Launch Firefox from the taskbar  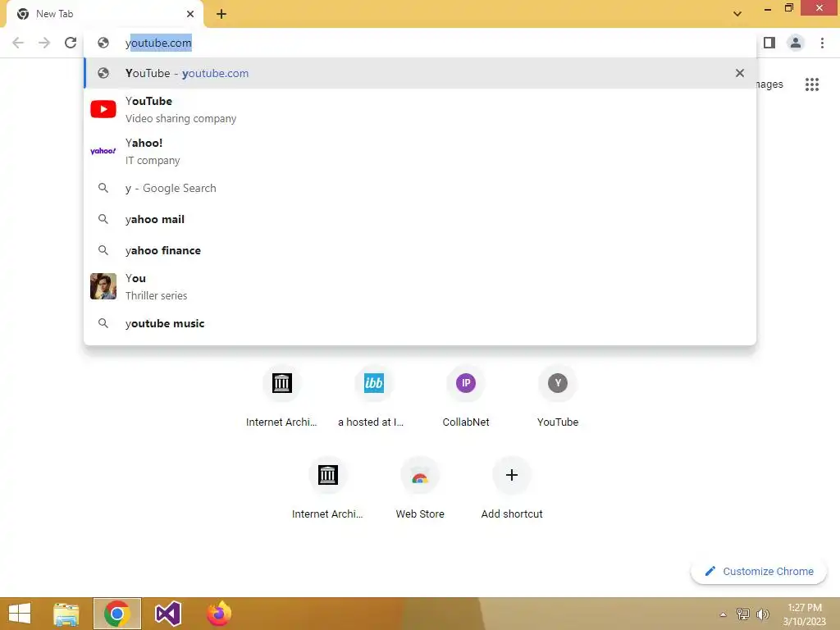point(219,614)
